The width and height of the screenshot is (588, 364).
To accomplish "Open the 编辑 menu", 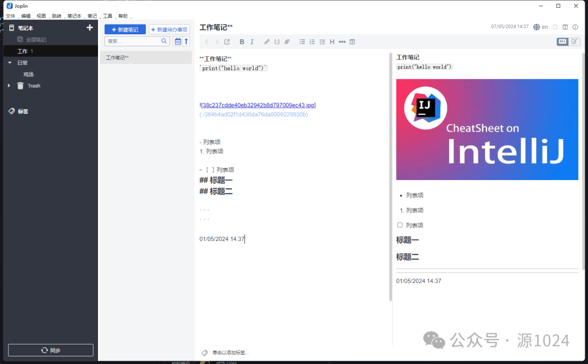I will [26, 16].
